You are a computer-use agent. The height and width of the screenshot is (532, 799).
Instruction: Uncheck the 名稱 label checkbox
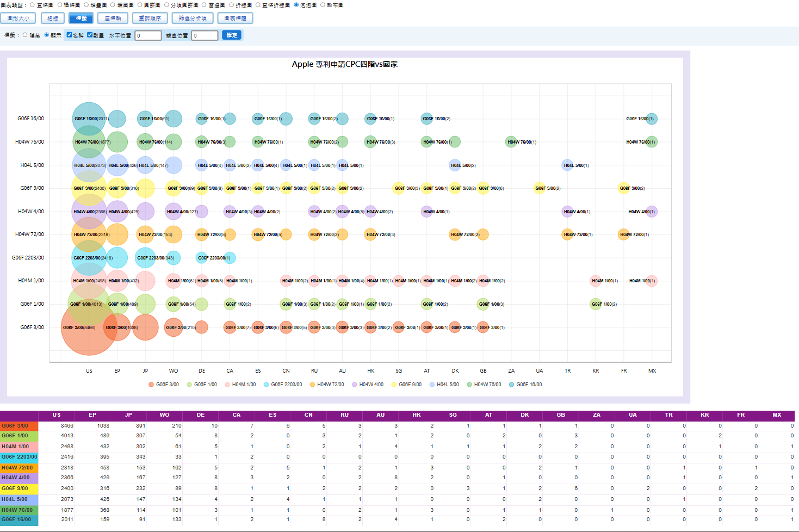69,35
